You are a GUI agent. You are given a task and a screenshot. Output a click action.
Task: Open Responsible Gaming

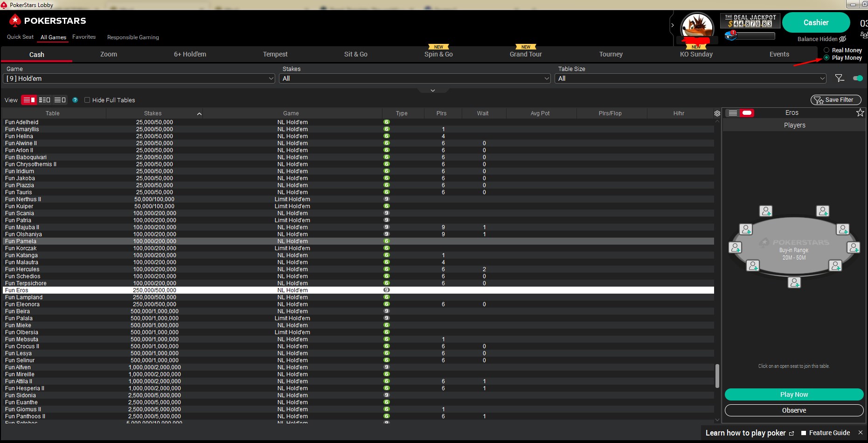coord(133,37)
